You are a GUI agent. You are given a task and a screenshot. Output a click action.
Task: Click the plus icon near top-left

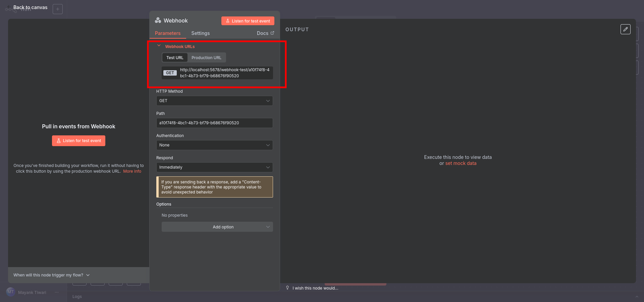click(58, 9)
